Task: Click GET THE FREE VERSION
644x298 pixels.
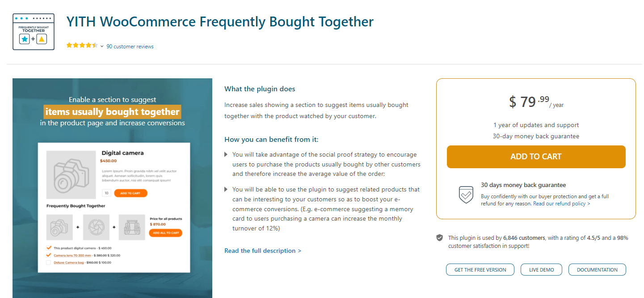Action: (480, 269)
